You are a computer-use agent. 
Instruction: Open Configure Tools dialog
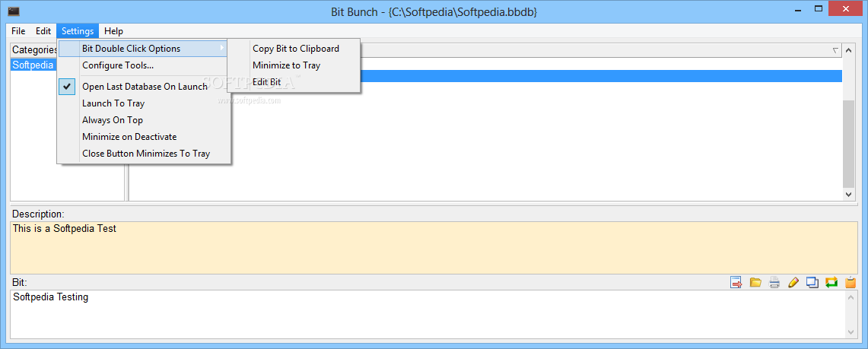click(x=144, y=65)
